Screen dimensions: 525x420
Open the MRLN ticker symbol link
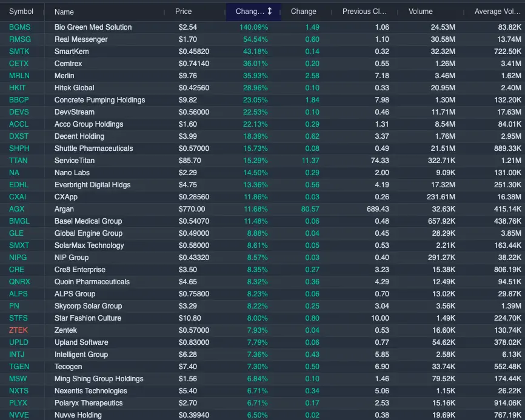point(19,76)
